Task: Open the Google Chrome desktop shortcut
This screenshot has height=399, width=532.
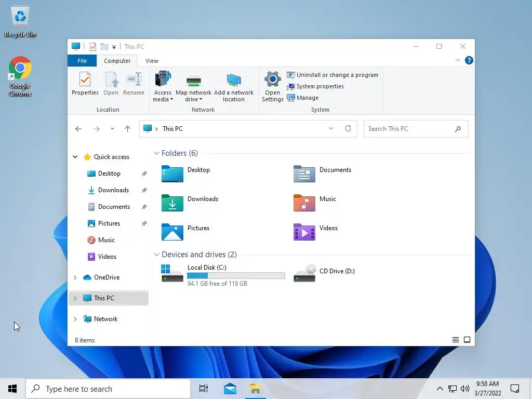Action: click(20, 77)
